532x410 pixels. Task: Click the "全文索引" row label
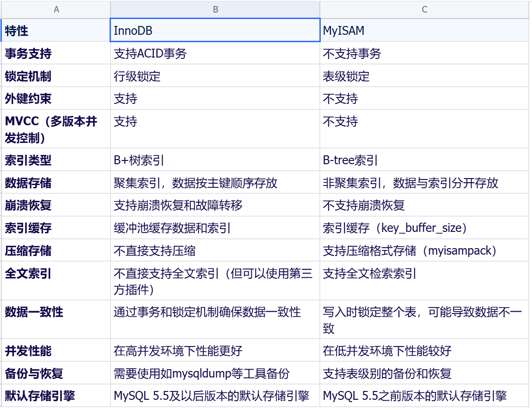(x=56, y=281)
